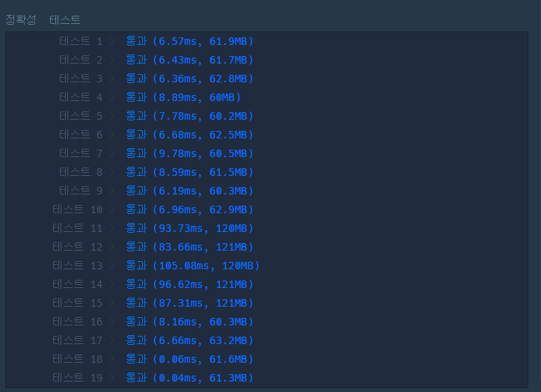
Task: Click the result 통과 (6.19ms, 60.3MB)
Action: click(189, 190)
